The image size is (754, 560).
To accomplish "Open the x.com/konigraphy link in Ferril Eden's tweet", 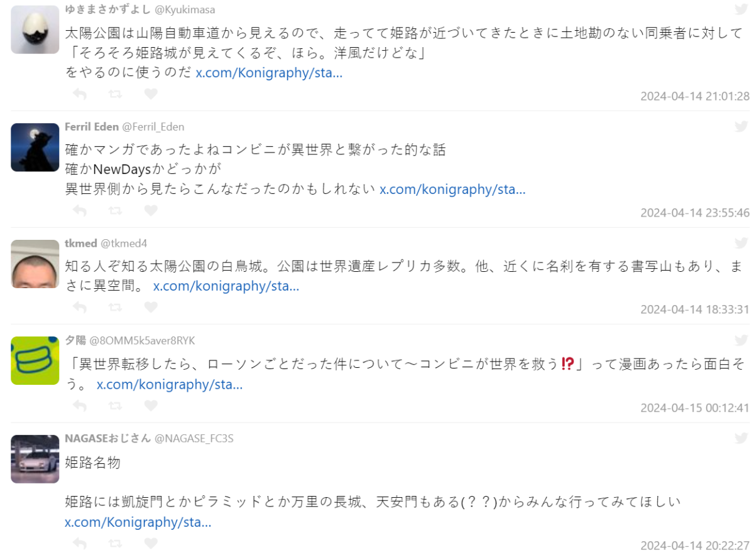I will [x=452, y=189].
